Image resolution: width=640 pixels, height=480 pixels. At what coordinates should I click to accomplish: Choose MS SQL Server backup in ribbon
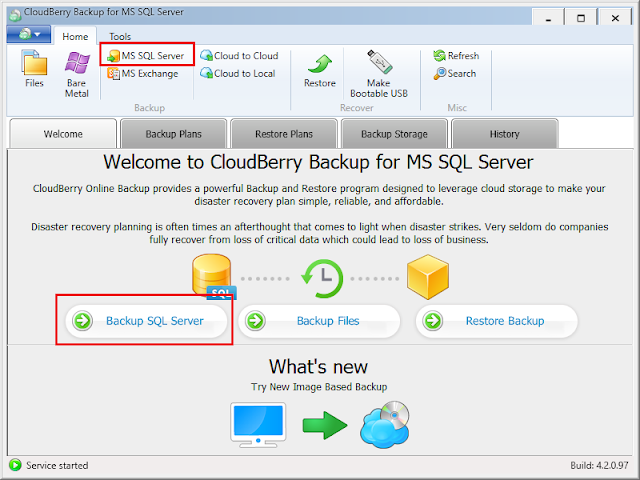click(146, 56)
